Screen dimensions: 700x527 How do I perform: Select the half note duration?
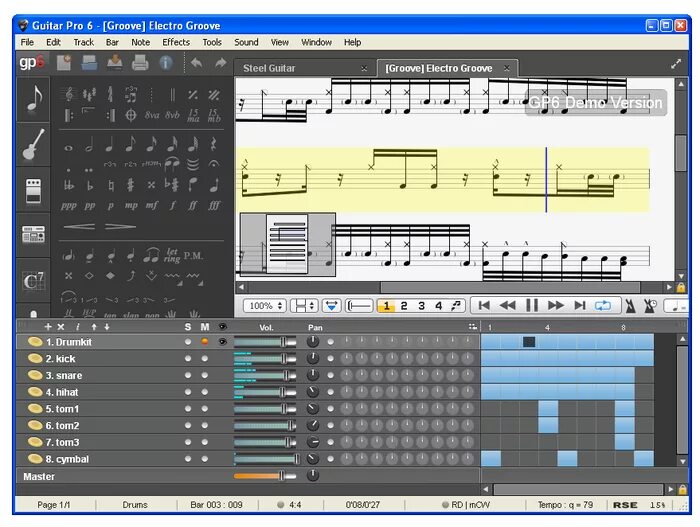(x=89, y=144)
